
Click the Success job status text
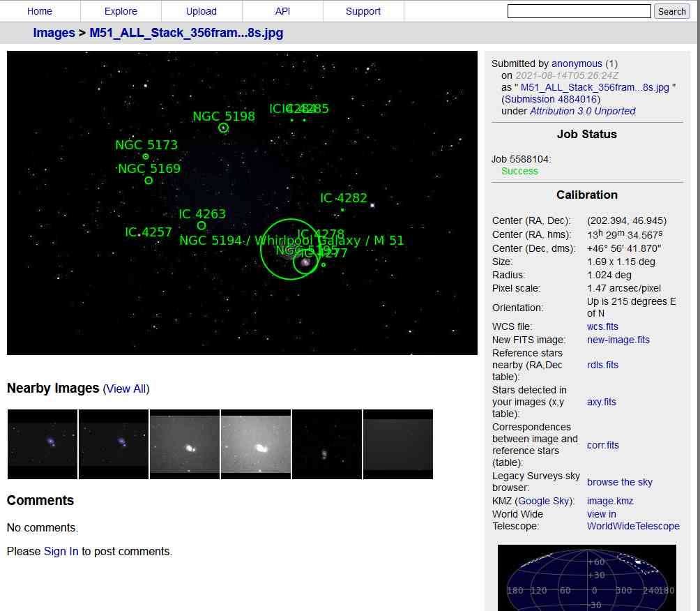coord(519,172)
